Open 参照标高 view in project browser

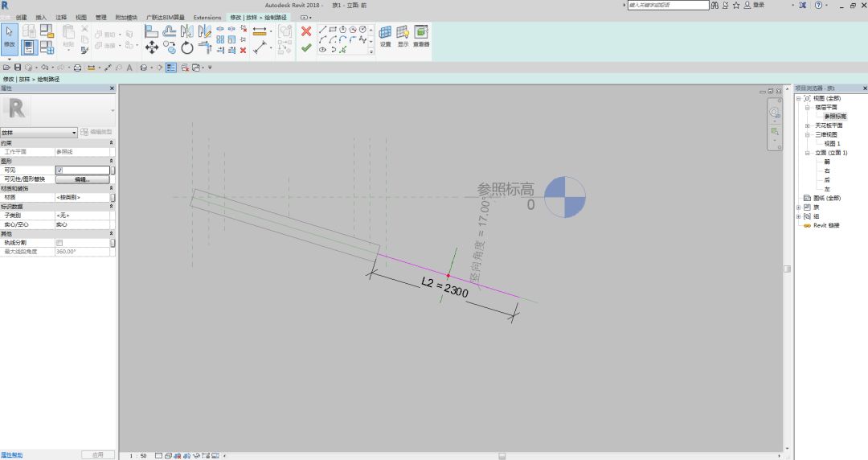[x=835, y=117]
